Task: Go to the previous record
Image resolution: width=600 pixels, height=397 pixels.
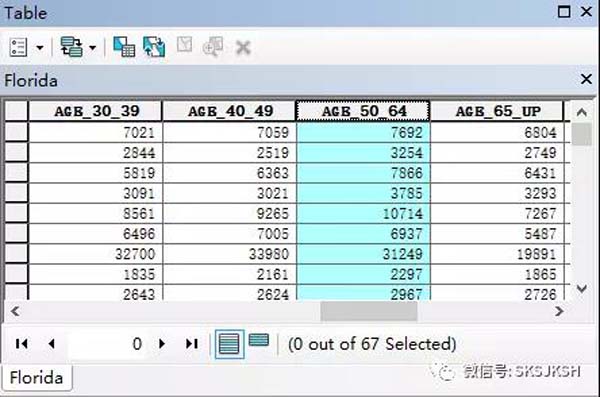Action: click(52, 343)
